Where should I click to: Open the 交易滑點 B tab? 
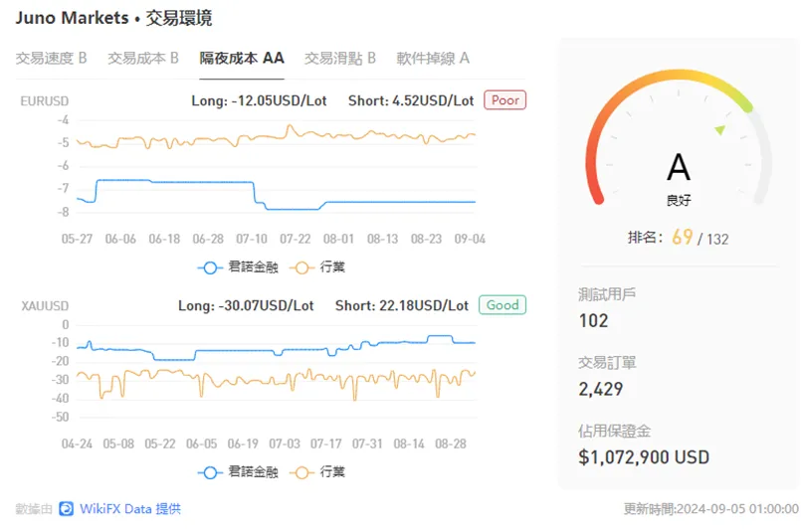[340, 59]
